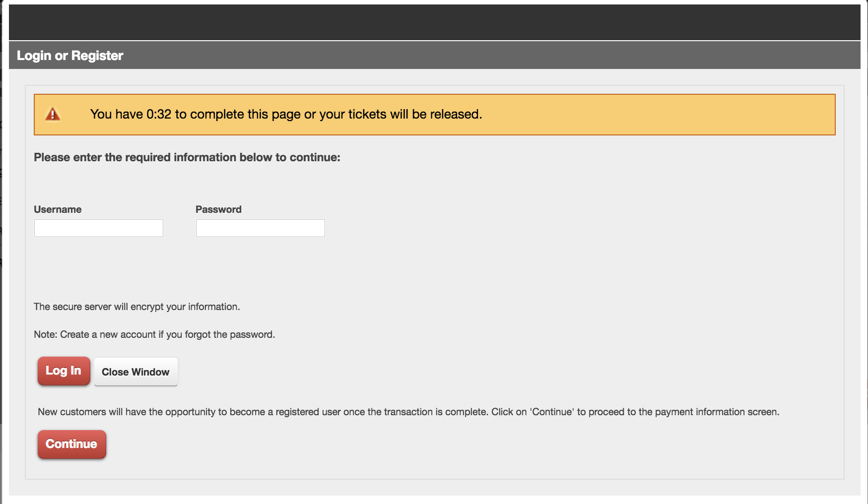The width and height of the screenshot is (868, 504).
Task: Click the Password field label
Action: pyautogui.click(x=218, y=209)
